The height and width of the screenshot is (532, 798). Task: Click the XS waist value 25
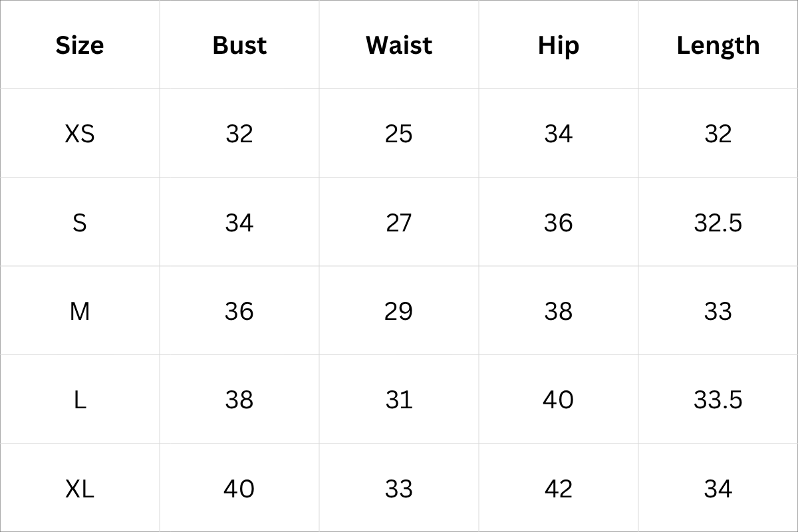pos(399,134)
